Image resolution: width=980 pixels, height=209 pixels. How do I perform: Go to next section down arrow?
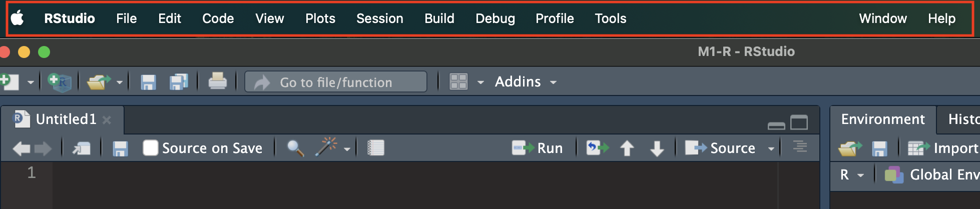[657, 148]
